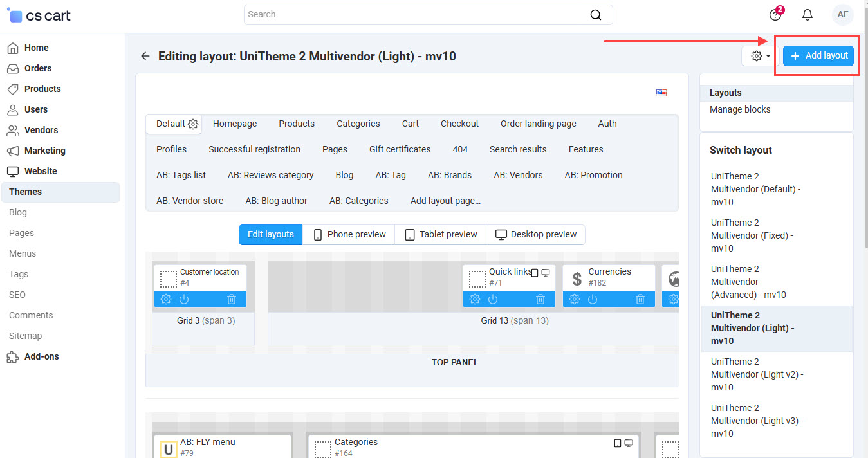Click Add layout page… tab
Screen dimensions: 868x458
click(x=445, y=201)
